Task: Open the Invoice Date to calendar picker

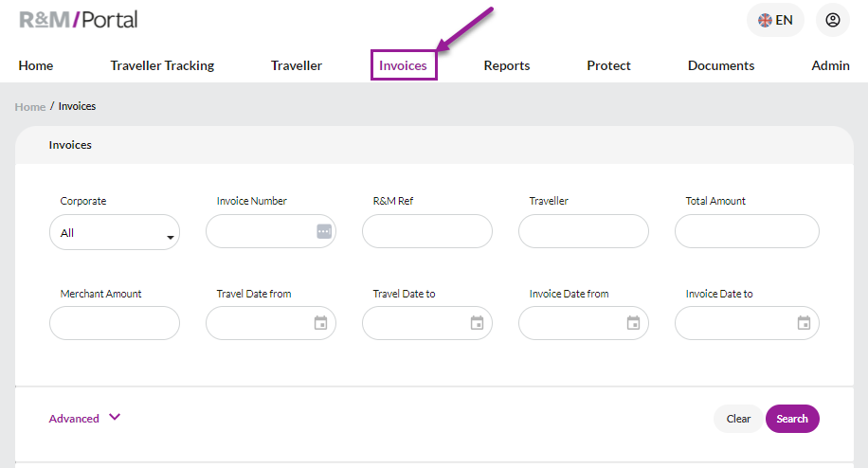Action: [x=804, y=322]
